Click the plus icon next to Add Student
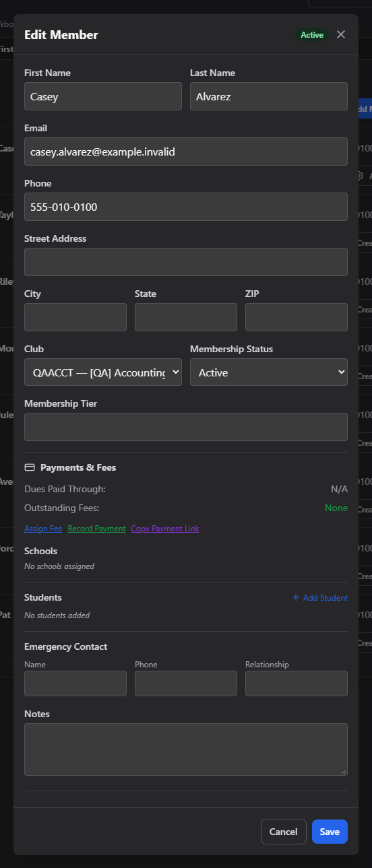 coord(296,597)
